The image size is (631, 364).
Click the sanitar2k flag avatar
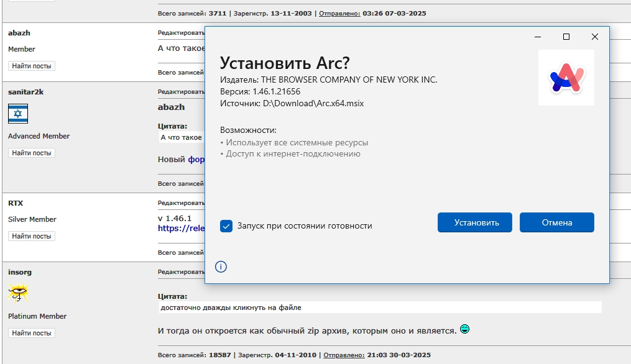18,114
